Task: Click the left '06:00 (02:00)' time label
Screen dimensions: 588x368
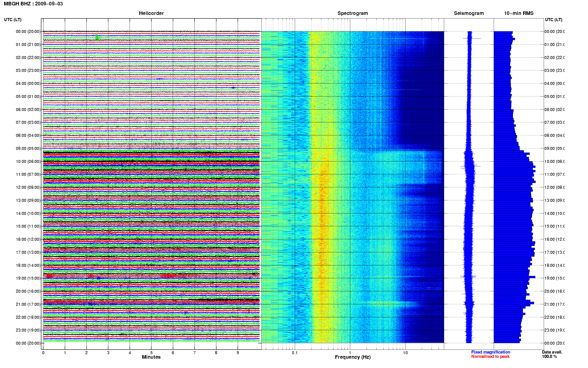Action: (x=28, y=109)
